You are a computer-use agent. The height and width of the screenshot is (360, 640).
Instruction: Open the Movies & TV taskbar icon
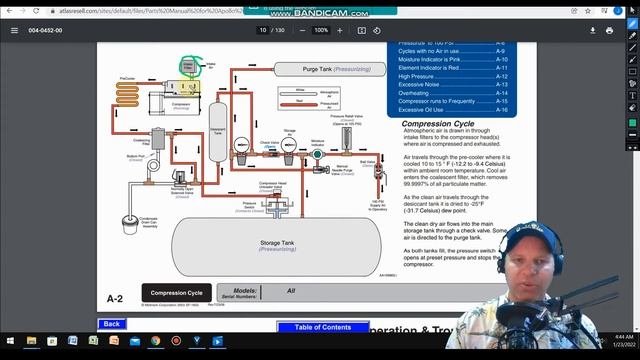(217, 341)
